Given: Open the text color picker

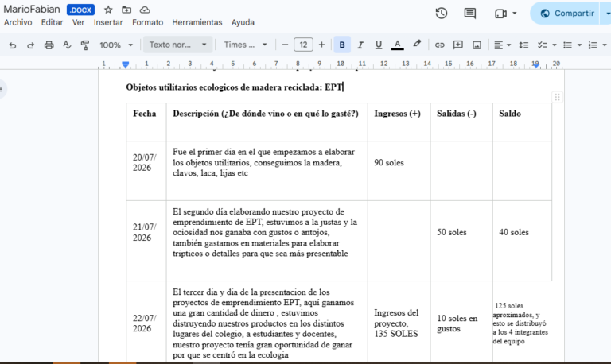Looking at the screenshot, I should 397,45.
